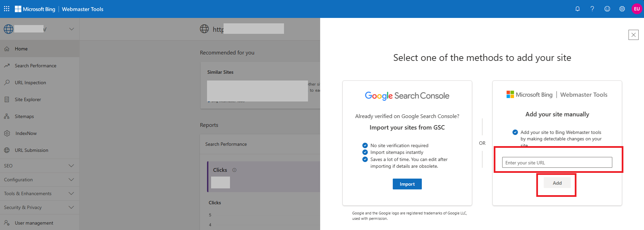Screen dimensions: 644x230
Task: Click the Import button for GSC
Action: click(407, 184)
